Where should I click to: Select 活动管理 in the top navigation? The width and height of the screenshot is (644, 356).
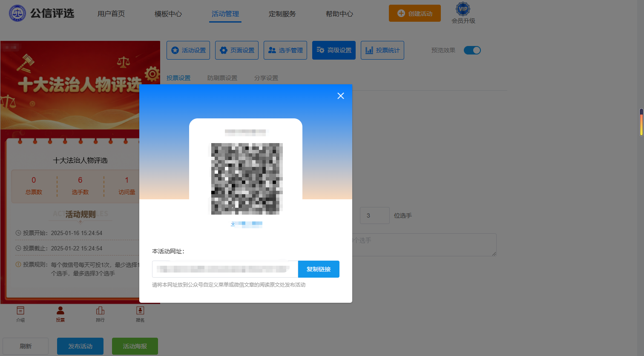tap(225, 14)
